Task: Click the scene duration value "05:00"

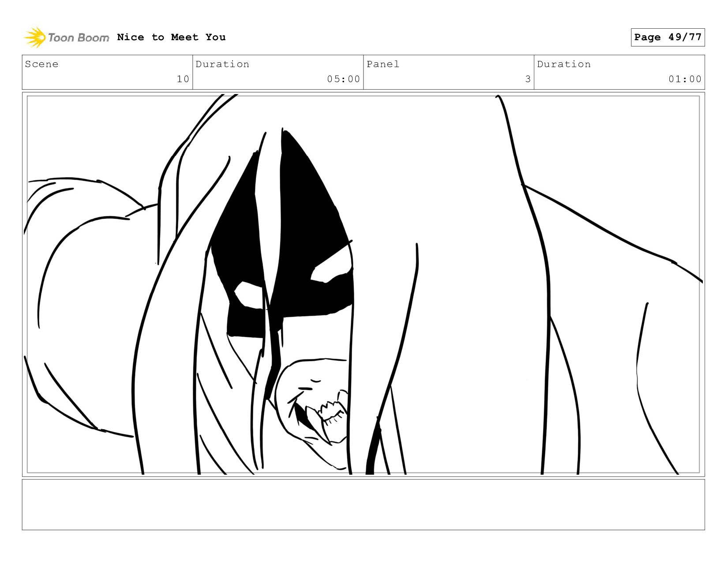Action: pyautogui.click(x=344, y=79)
